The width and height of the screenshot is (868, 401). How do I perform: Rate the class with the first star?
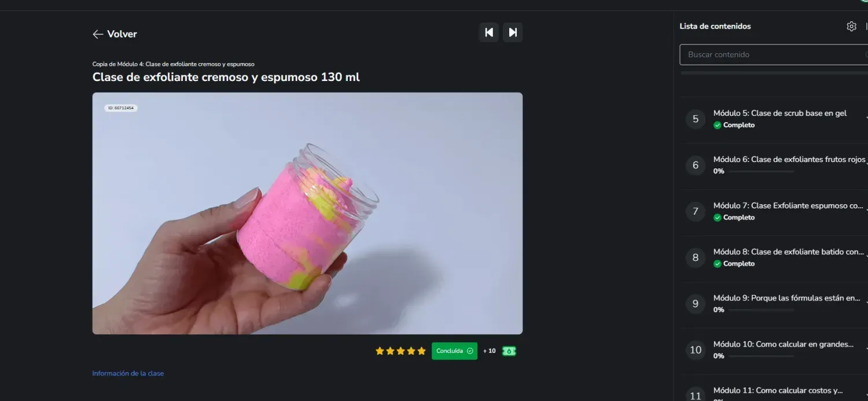click(380, 351)
